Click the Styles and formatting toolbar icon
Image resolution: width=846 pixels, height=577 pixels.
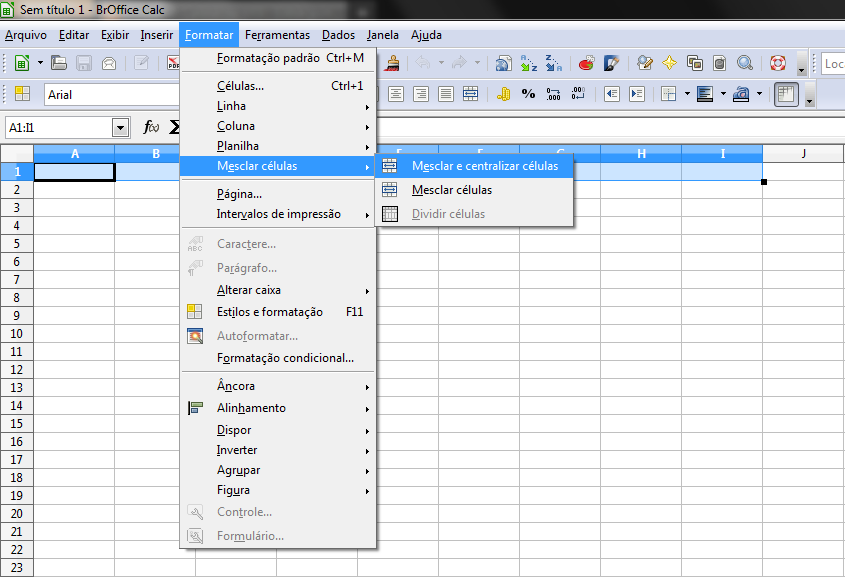[x=22, y=94]
